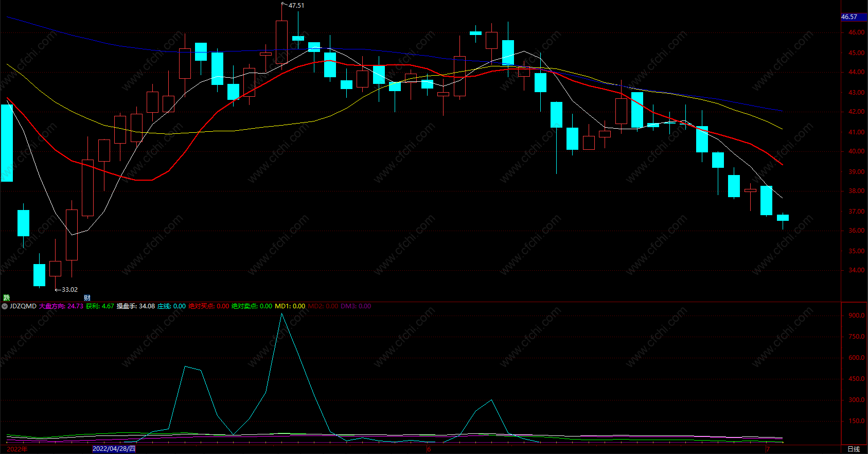Screen dimensions: 868x454
Task: Click the 2022年 timeline label
Action: point(17,449)
